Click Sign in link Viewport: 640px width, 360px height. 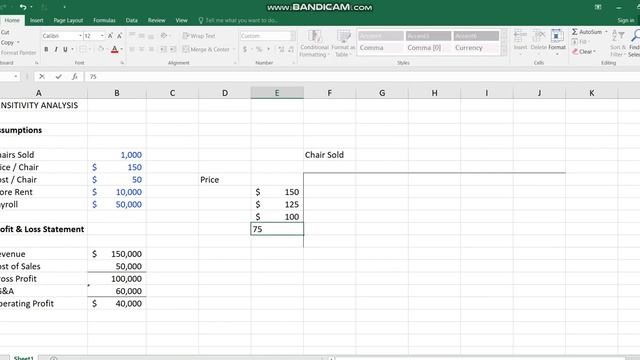click(x=625, y=20)
